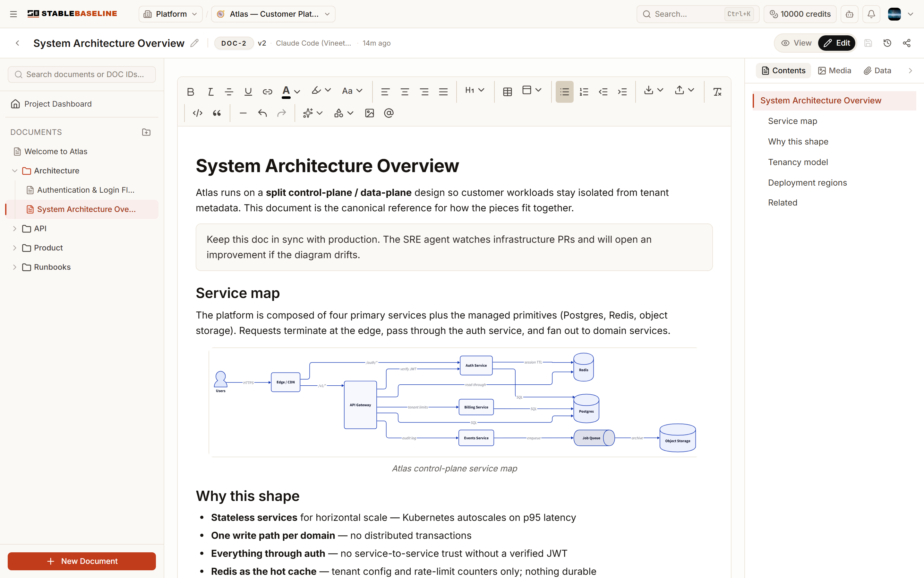Image resolution: width=924 pixels, height=578 pixels.
Task: Click New Document button
Action: [82, 561]
